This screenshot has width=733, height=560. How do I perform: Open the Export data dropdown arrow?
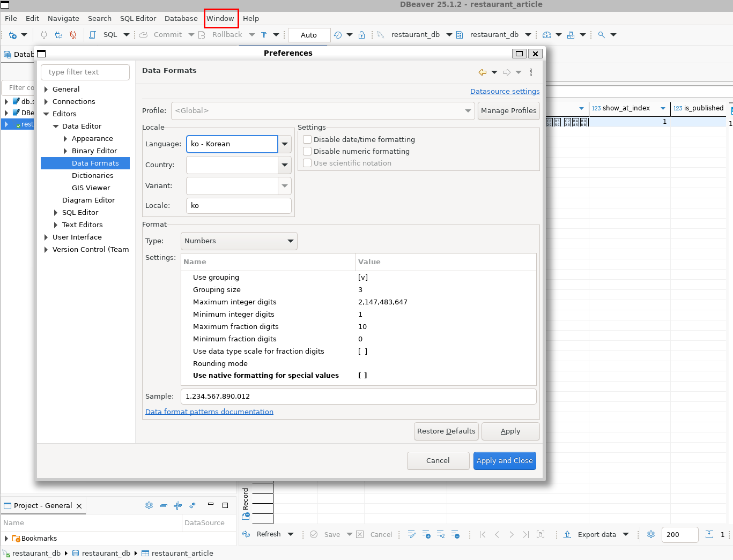click(626, 534)
